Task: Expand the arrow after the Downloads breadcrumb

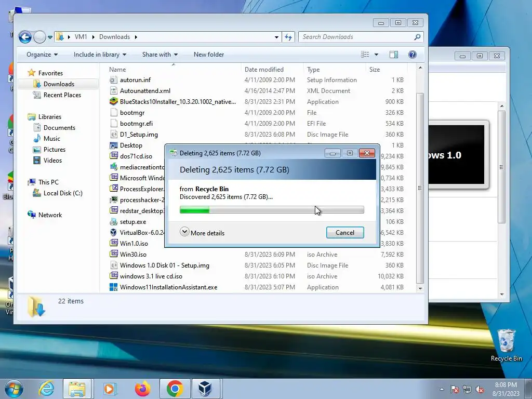Action: 136,37
